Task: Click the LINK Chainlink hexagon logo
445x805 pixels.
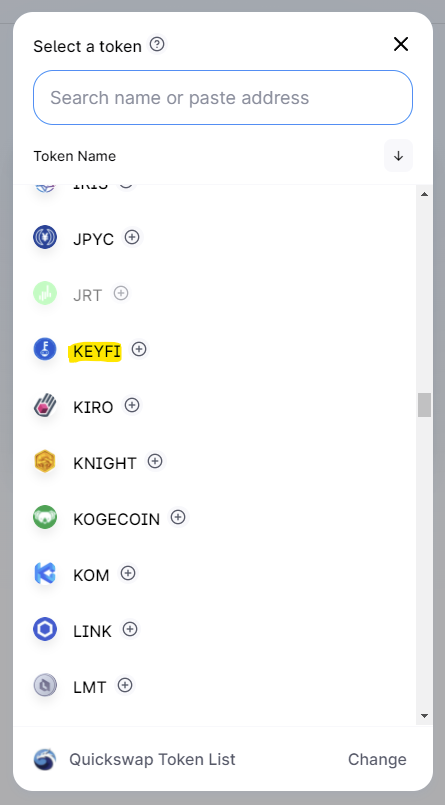Action: 45,629
